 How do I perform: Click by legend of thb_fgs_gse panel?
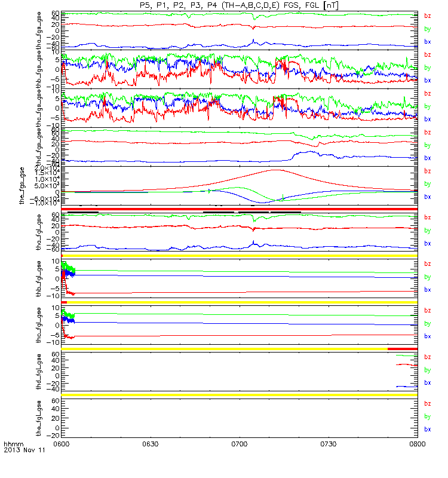coord(427,68)
